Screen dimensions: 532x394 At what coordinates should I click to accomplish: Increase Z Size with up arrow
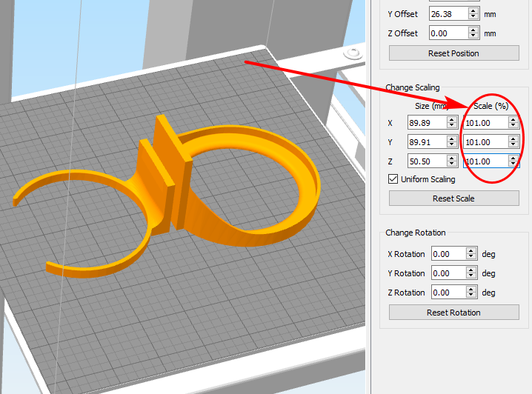click(452, 158)
